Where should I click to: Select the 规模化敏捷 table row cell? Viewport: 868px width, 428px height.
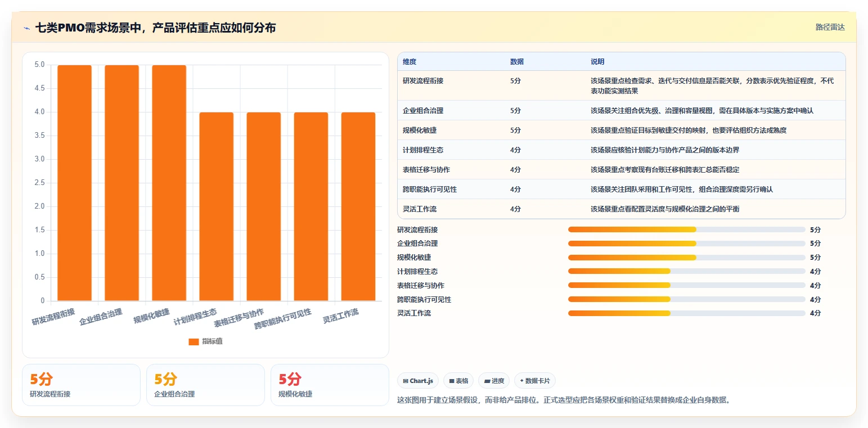[x=420, y=130]
